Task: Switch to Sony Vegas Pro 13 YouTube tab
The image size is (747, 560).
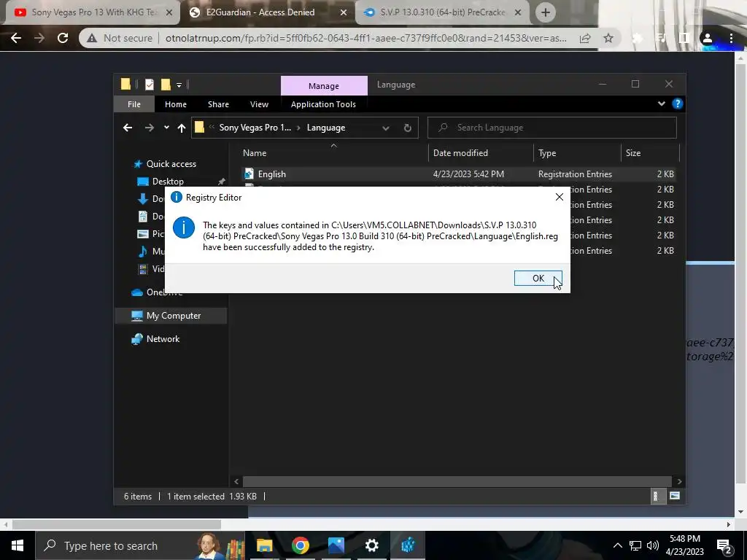Action: pyautogui.click(x=93, y=12)
